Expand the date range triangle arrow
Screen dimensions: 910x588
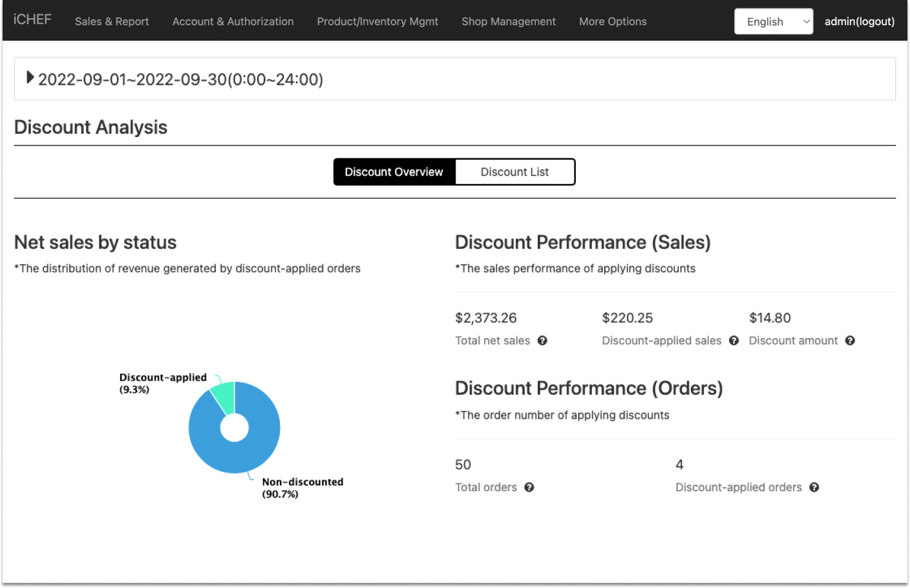click(x=30, y=78)
